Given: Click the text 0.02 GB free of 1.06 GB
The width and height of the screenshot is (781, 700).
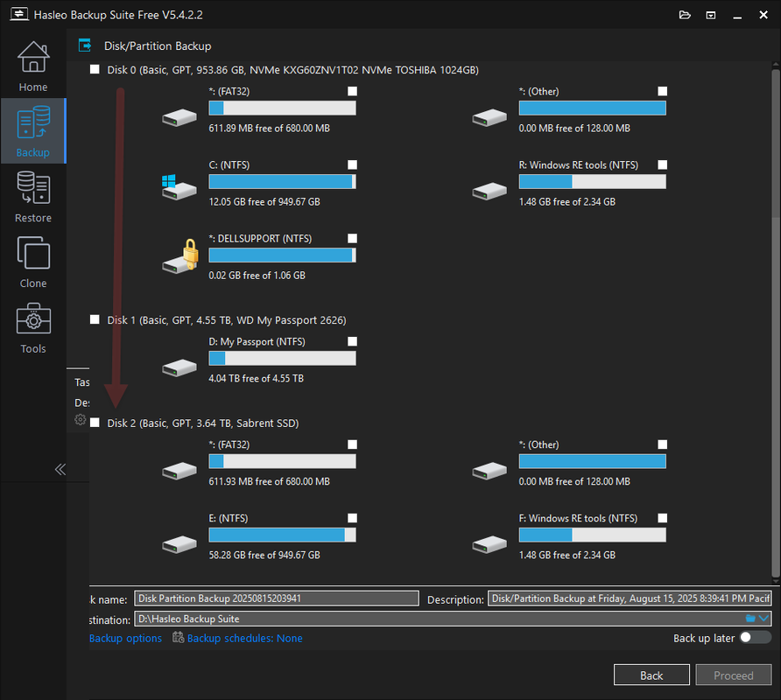Looking at the screenshot, I should point(257,276).
